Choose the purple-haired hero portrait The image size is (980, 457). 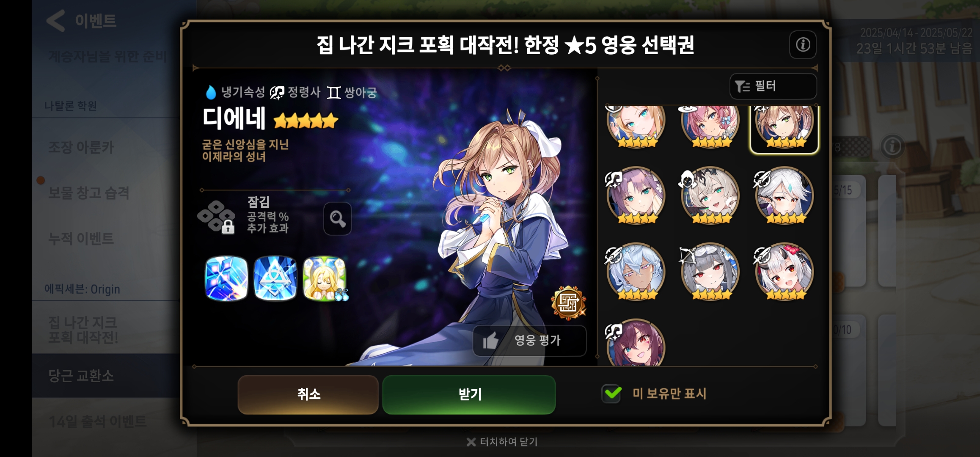point(636,195)
